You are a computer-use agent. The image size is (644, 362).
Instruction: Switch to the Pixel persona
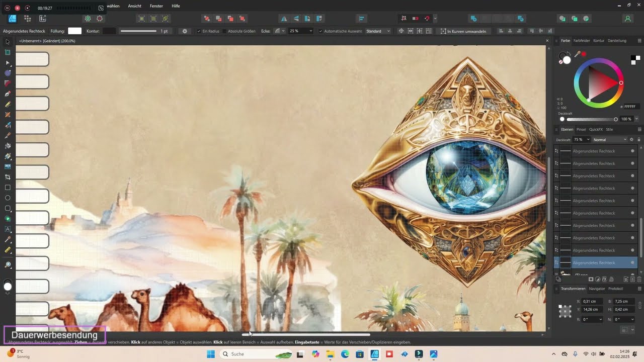(x=27, y=19)
